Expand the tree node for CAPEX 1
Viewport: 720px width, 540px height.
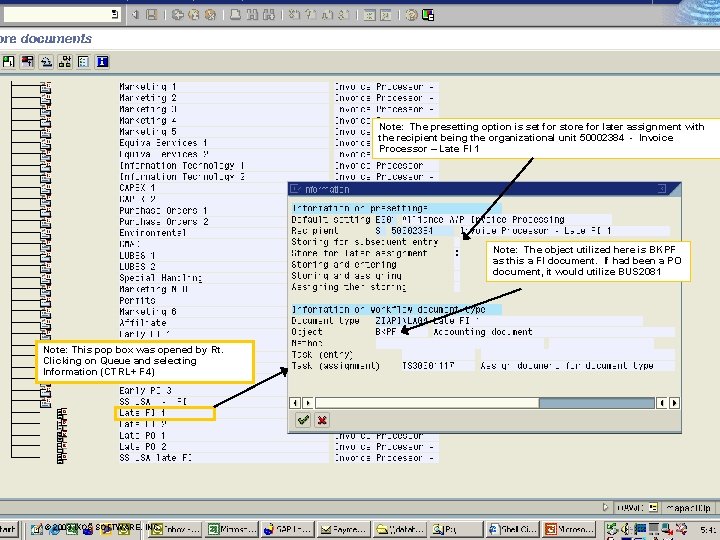click(45, 188)
